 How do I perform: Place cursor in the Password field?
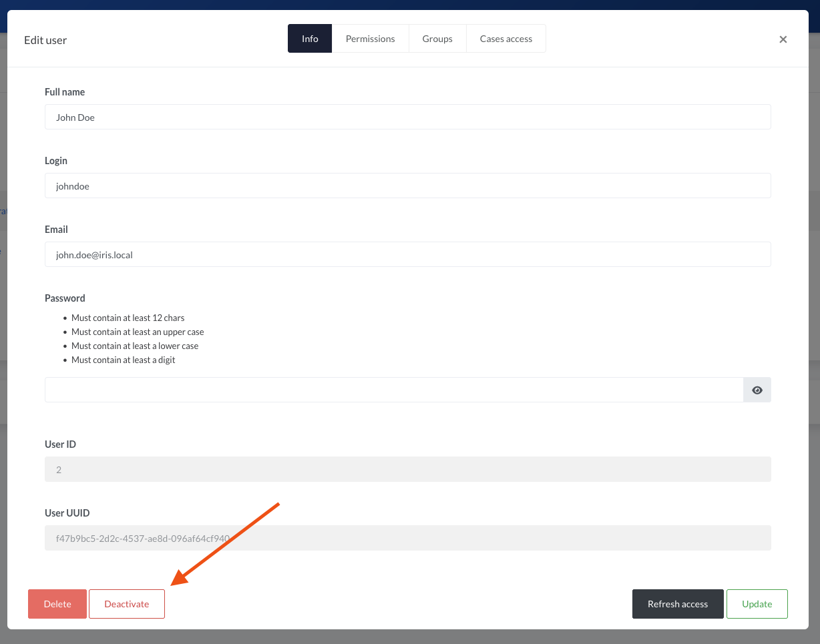pyautogui.click(x=394, y=390)
